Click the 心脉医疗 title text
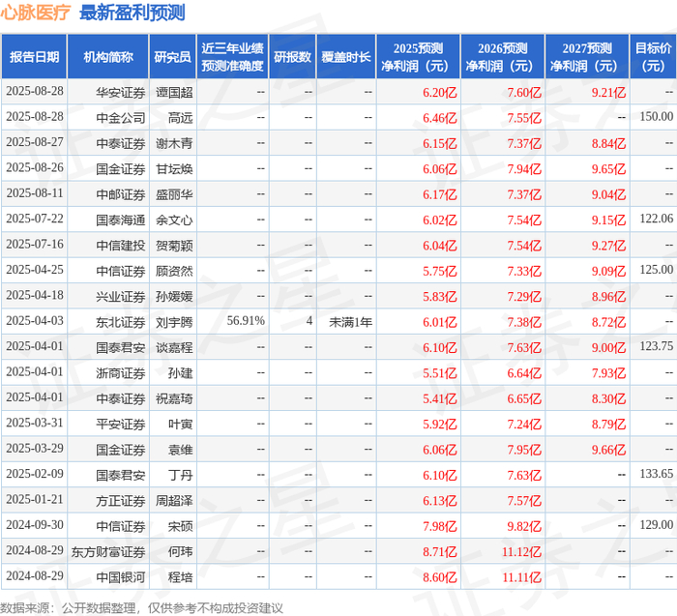The image size is (677, 616). coord(35,12)
